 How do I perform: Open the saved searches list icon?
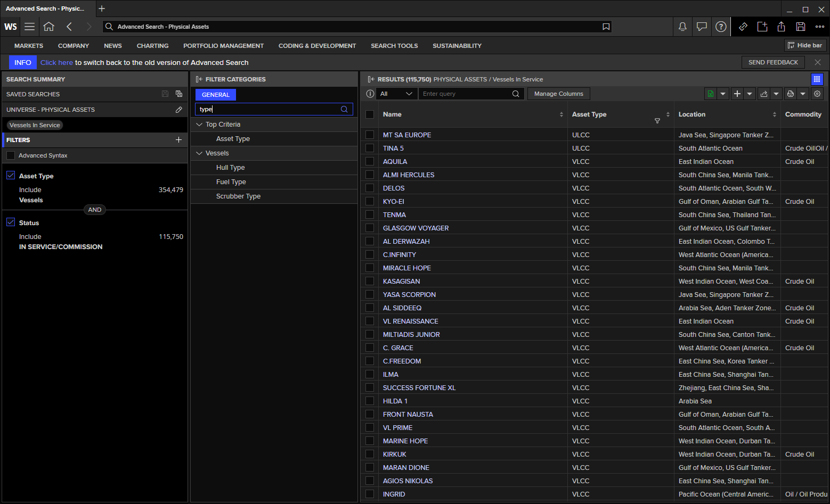click(x=179, y=94)
